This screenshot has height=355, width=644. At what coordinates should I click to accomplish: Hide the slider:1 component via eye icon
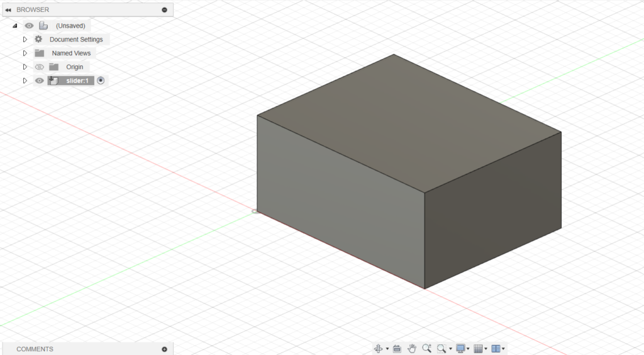coord(39,81)
